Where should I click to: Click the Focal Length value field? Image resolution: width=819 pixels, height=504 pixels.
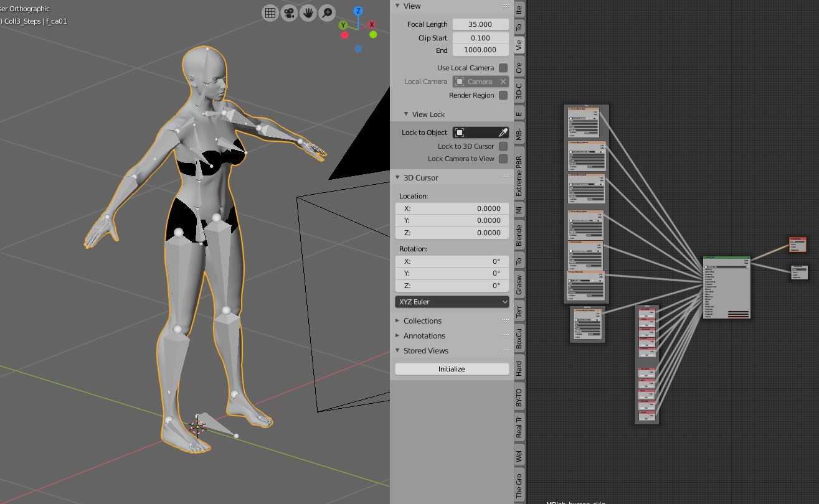pyautogui.click(x=481, y=24)
